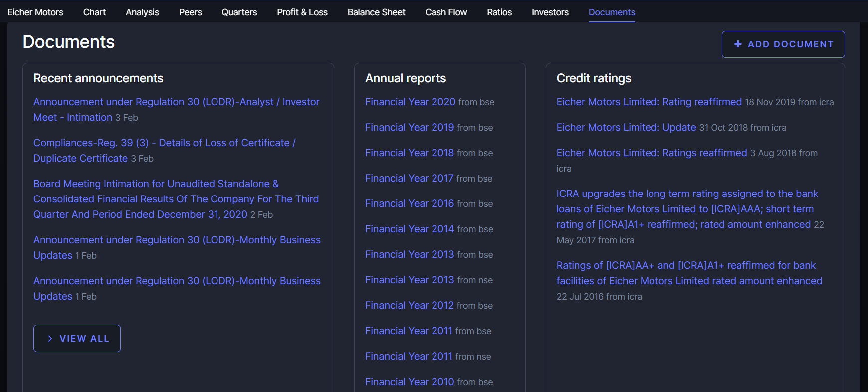Open the Profit & Loss tab

click(x=302, y=12)
